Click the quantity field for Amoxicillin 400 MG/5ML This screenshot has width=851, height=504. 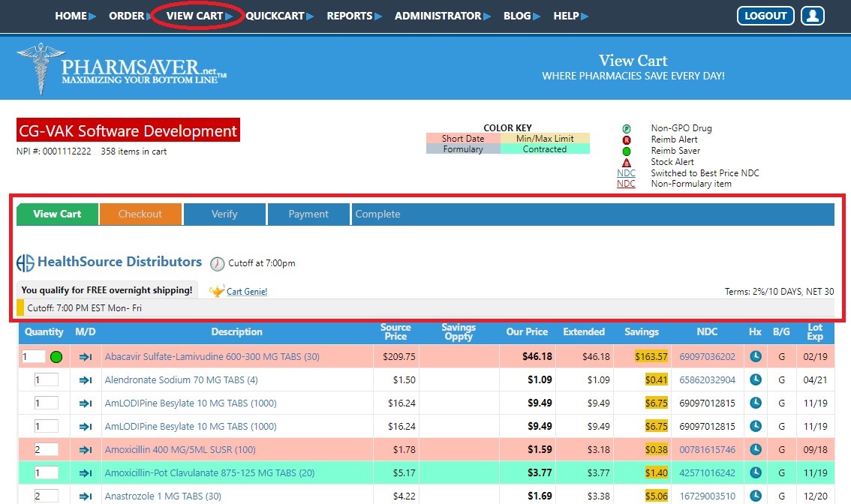[46, 449]
